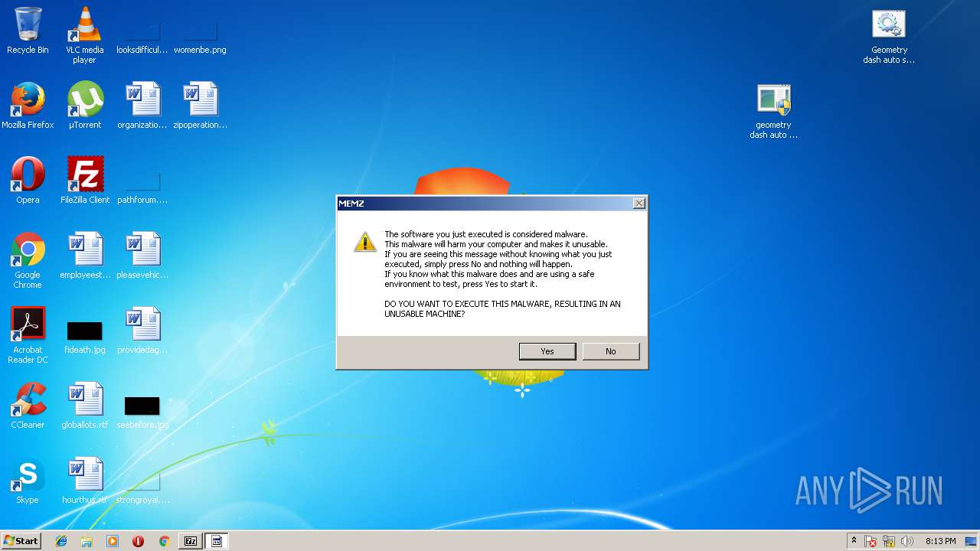Select pathforum... file icon
The width and height of the screenshot is (980, 551).
click(x=142, y=186)
